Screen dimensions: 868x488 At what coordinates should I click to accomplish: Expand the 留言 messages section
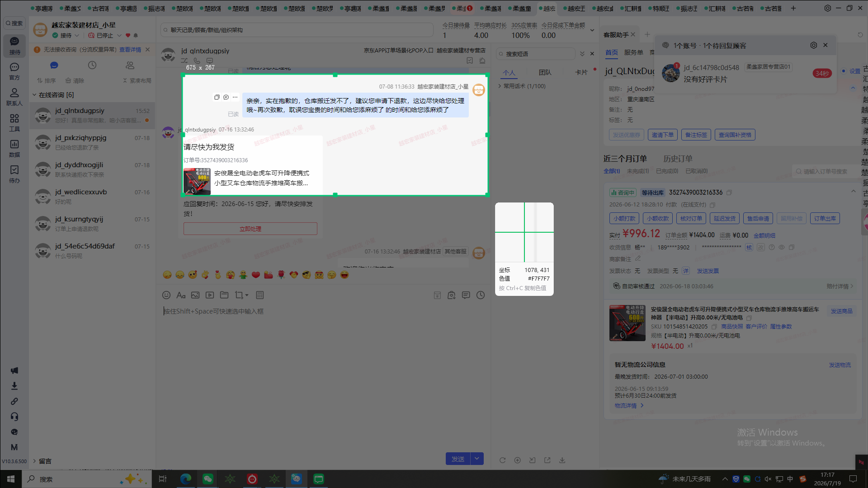34,461
